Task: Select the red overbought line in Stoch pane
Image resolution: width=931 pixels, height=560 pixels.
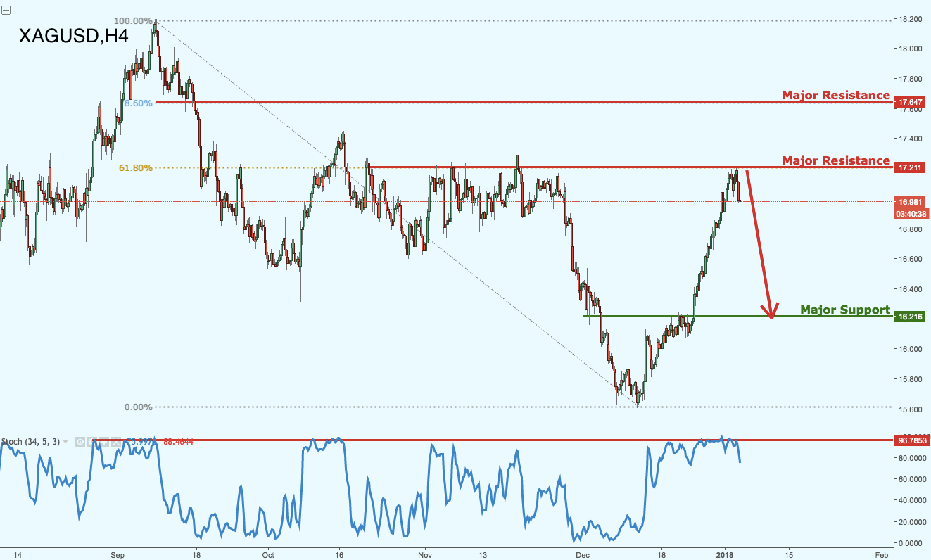Action: point(493,440)
